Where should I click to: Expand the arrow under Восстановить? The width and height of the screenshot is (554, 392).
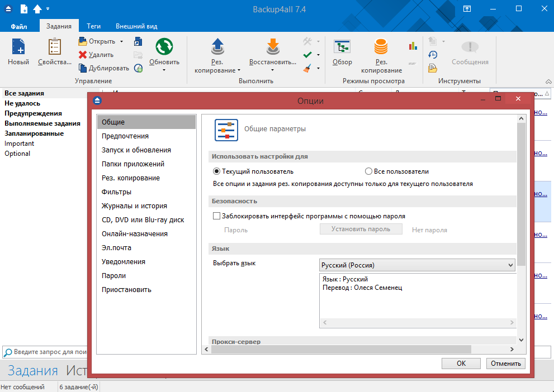[273, 70]
